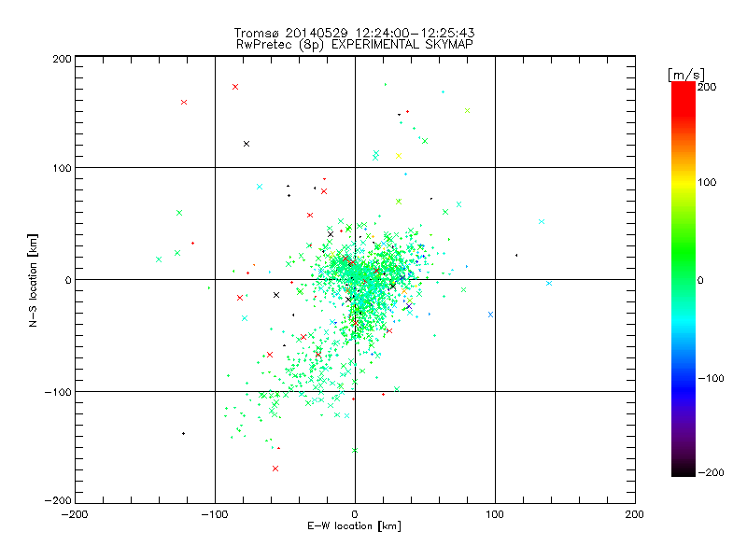Screen dimensions: 747x560
Task: Click the "N-S location [km]" axis label
Action: point(33,280)
